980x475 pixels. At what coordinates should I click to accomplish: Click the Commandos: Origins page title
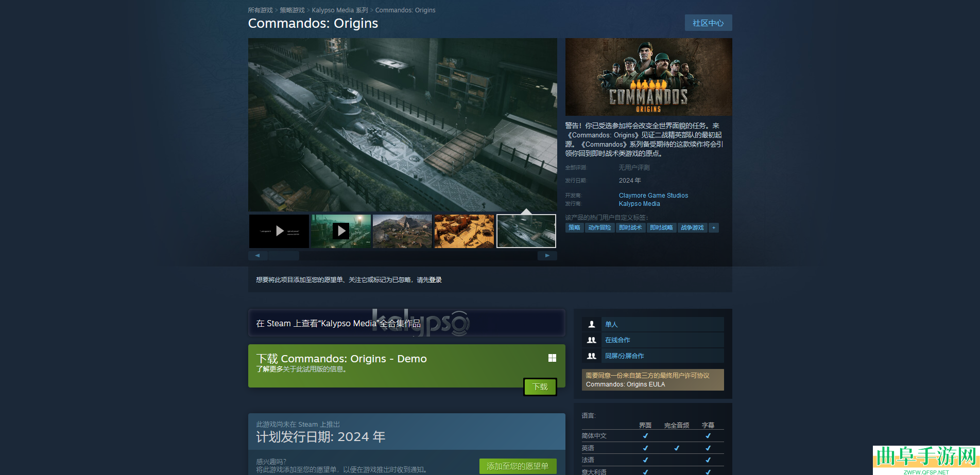(x=313, y=24)
